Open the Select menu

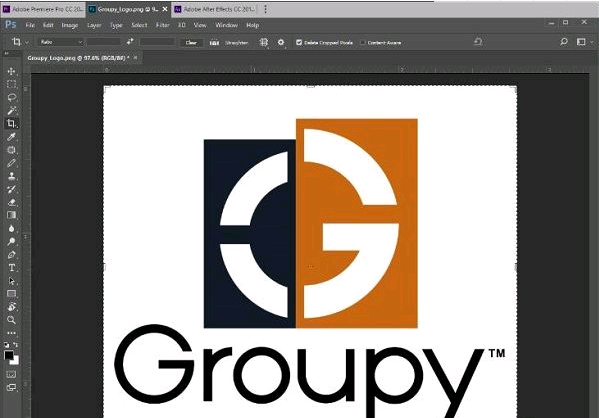pyautogui.click(x=139, y=25)
